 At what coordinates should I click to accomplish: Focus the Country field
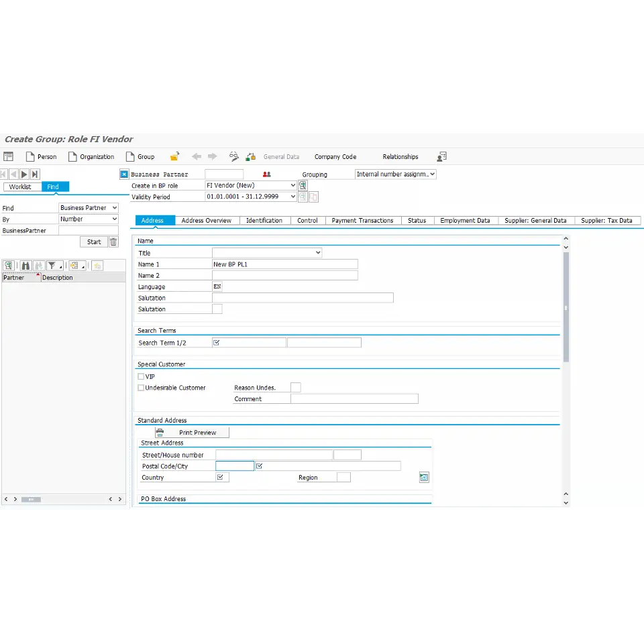[x=222, y=477]
